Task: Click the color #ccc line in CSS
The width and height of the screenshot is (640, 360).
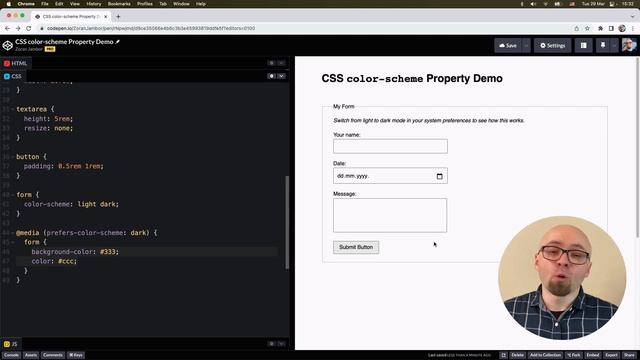Action: point(54,261)
